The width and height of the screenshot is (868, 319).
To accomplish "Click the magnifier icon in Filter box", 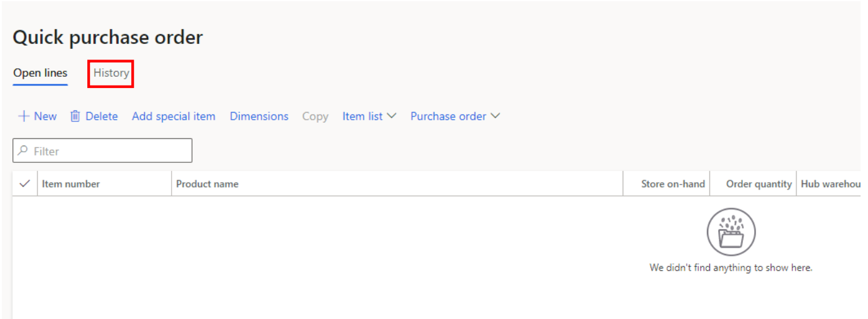I will pos(24,151).
